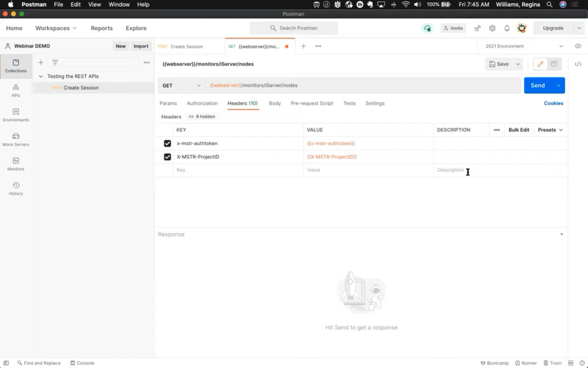
Task: Select the Create Session request in the sidebar
Action: 81,88
